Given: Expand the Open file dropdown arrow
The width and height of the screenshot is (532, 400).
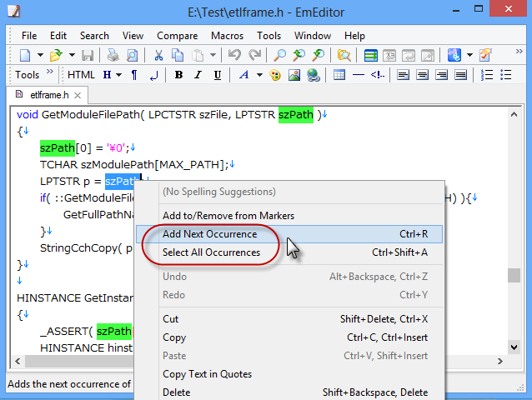Looking at the screenshot, I should pyautogui.click(x=72, y=55).
